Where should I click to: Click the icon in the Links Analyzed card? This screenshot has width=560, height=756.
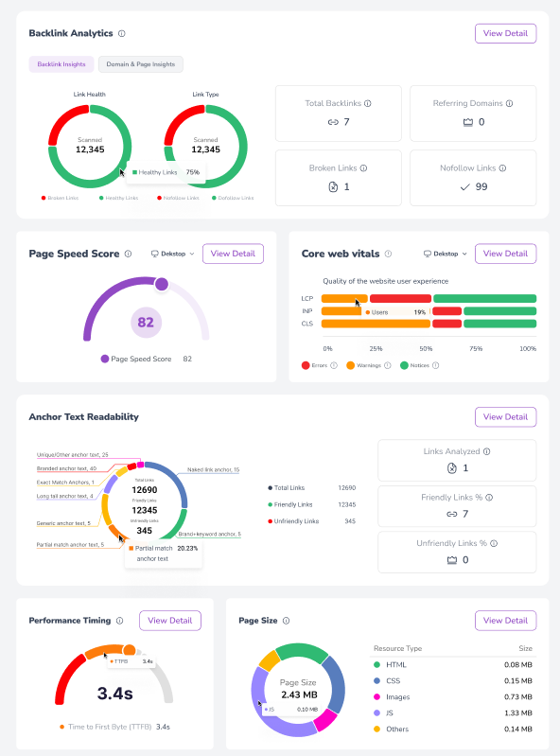452,467
